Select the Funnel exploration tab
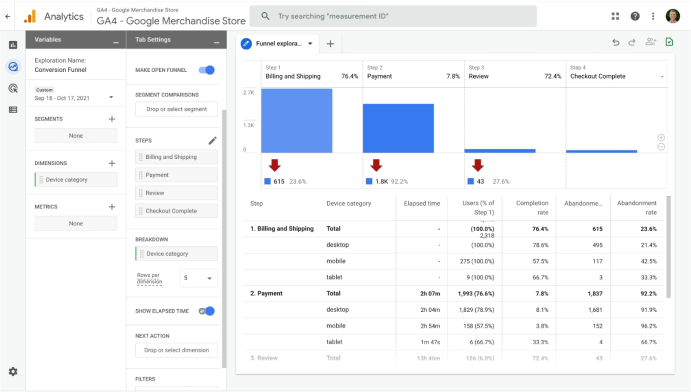This screenshot has width=691, height=392. pyautogui.click(x=278, y=44)
